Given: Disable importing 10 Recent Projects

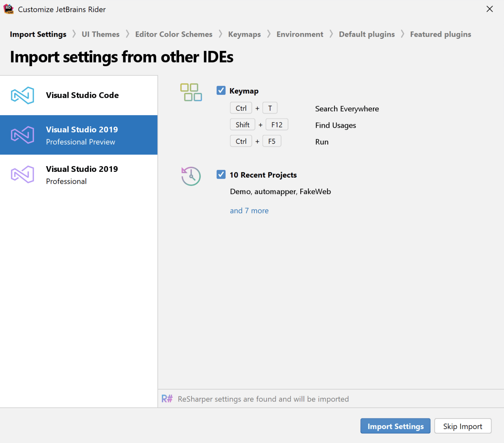Looking at the screenshot, I should tap(221, 174).
